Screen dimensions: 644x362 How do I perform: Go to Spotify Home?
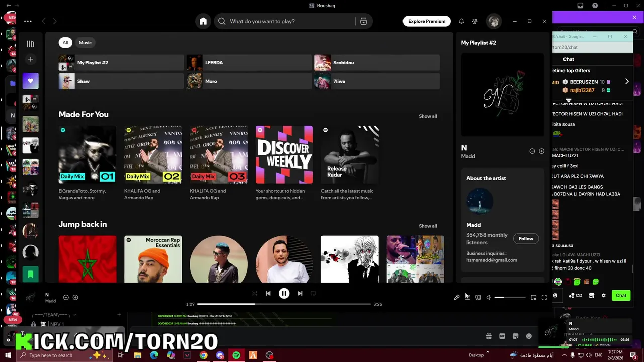203,21
